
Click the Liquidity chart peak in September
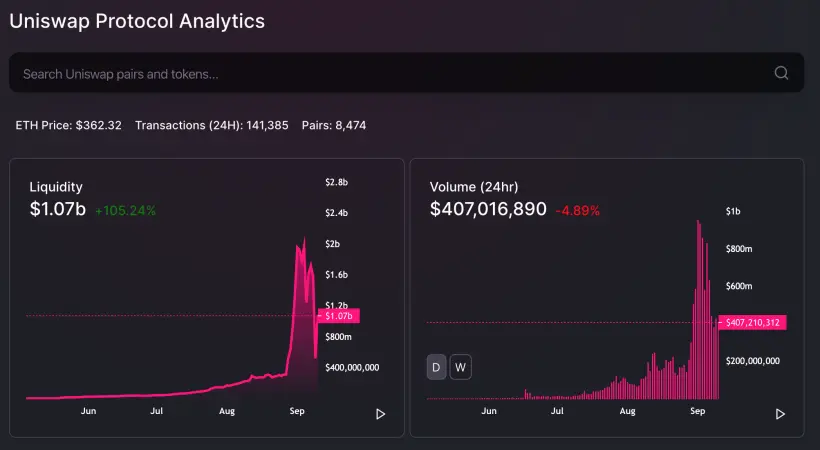[x=304, y=240]
